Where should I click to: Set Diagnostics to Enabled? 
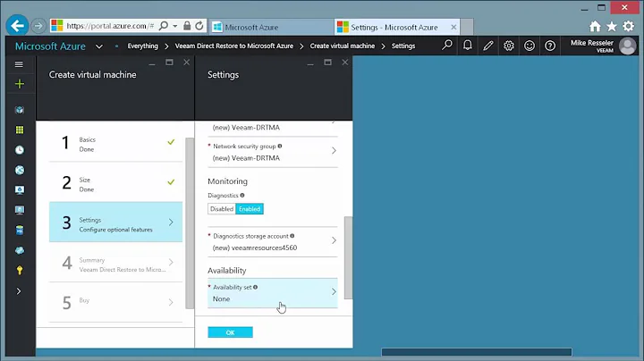pos(250,209)
